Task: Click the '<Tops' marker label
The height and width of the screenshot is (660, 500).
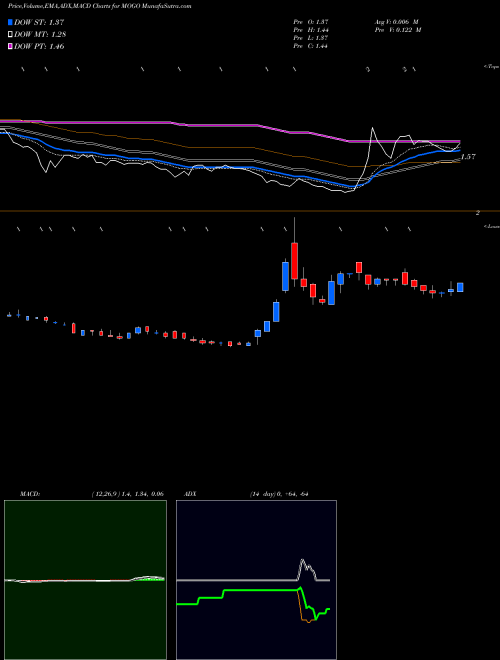Action: click(492, 67)
